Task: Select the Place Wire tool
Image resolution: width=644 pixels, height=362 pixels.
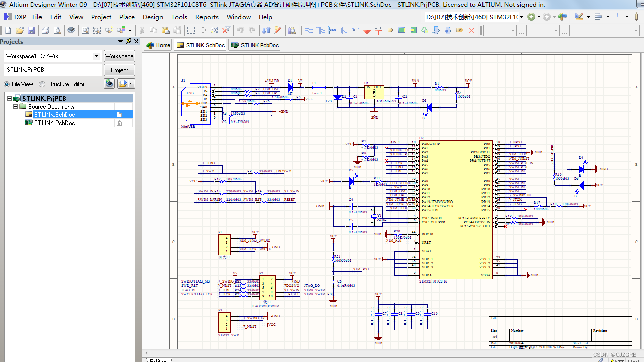Action: pyautogui.click(x=308, y=30)
